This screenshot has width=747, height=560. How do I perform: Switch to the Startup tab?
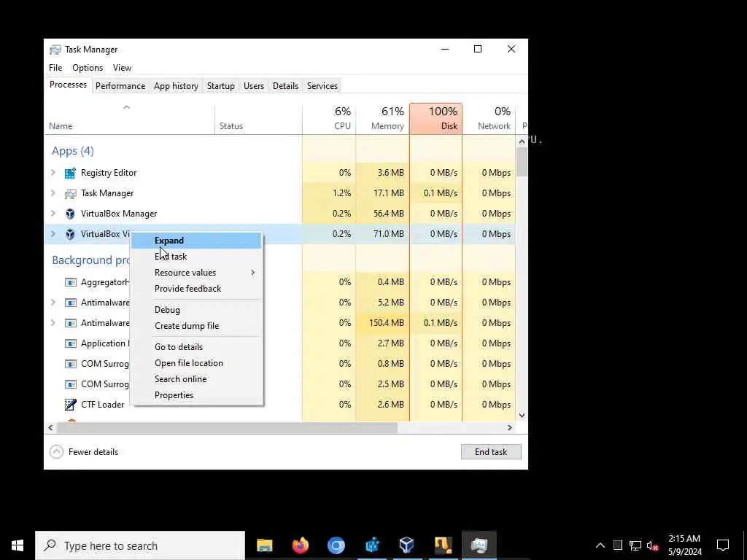point(220,86)
